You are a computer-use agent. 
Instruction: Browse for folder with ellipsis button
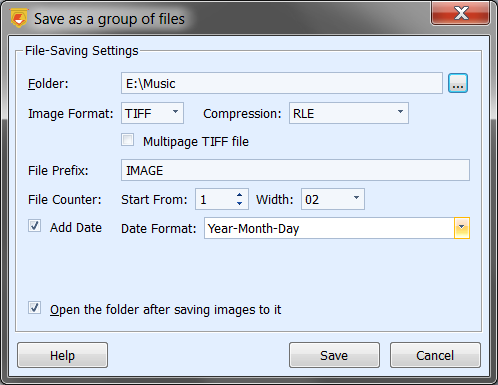(x=458, y=83)
